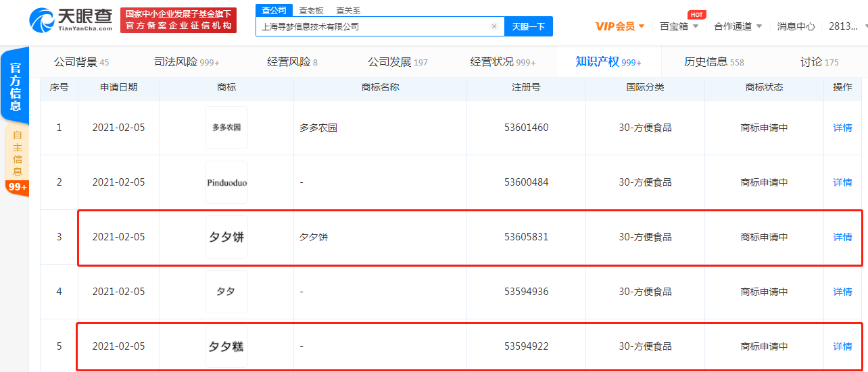Viewport: 868px width, 372px height.
Task: Switch to the 查老板 search tab
Action: coord(312,10)
